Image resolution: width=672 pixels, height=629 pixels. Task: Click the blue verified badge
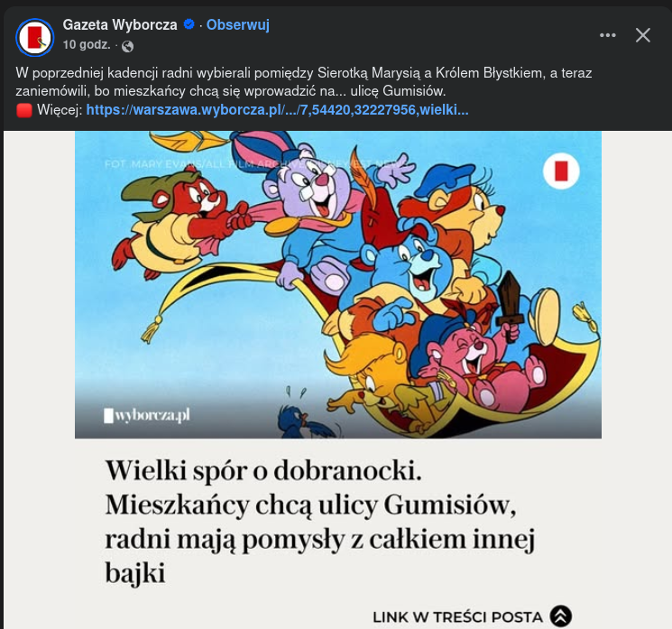pyautogui.click(x=189, y=24)
